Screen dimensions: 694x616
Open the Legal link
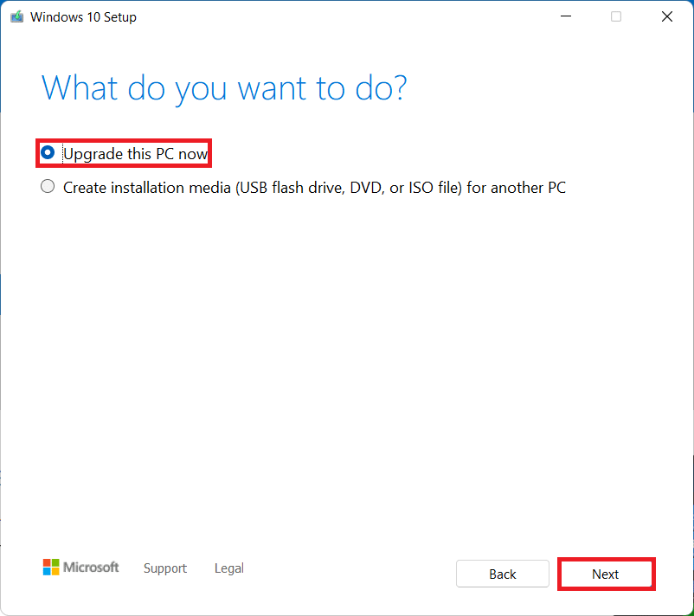(x=228, y=568)
